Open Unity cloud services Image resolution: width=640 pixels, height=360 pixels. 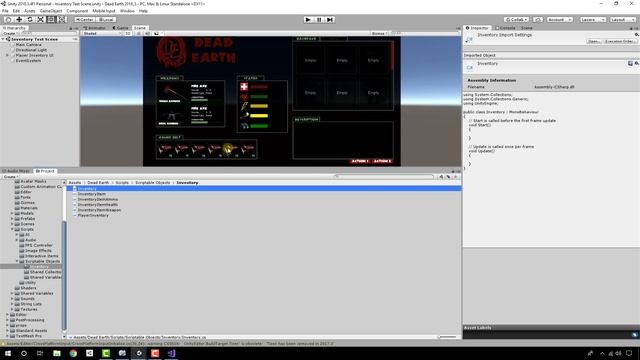pos(538,20)
